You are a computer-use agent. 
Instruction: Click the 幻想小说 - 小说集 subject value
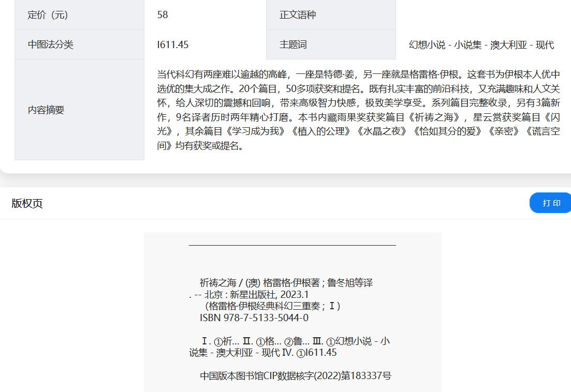(x=481, y=45)
